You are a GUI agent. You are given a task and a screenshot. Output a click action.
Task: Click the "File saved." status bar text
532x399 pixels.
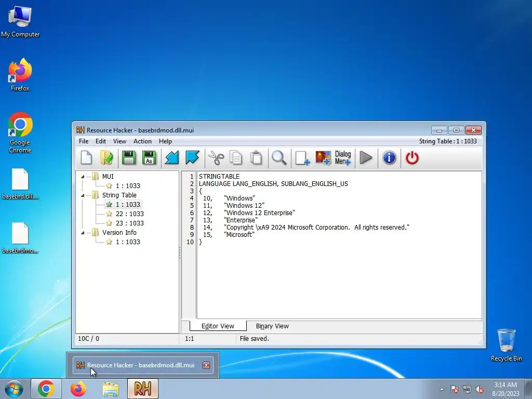(x=255, y=339)
